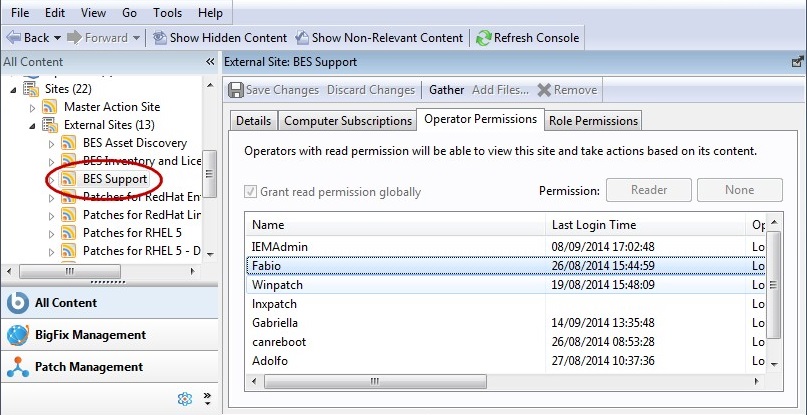807x415 pixels.
Task: Toggle Grant read permission globally checkbox
Action: point(250,192)
